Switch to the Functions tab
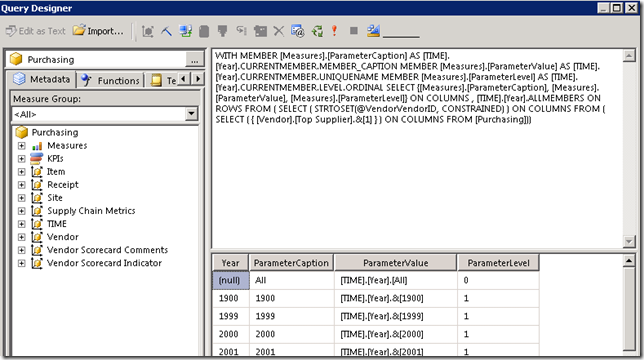Screen dimensions: 644x360 click(x=110, y=80)
